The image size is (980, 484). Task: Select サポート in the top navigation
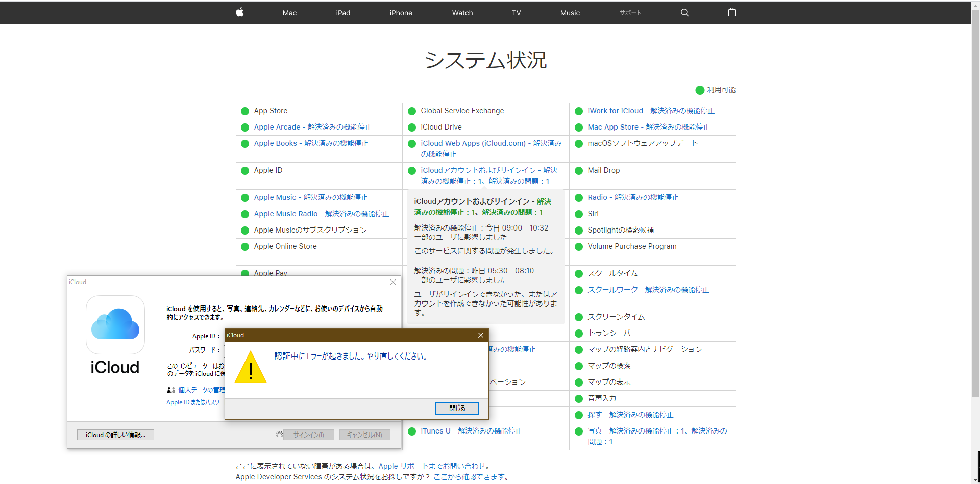pyautogui.click(x=630, y=13)
